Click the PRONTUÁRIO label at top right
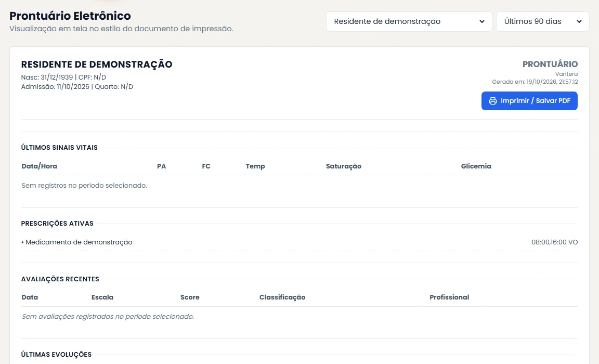 click(550, 64)
